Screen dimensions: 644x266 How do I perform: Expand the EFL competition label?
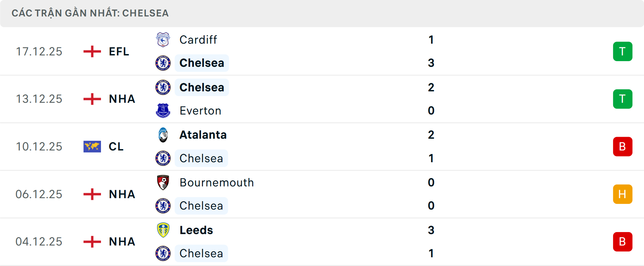tap(119, 51)
